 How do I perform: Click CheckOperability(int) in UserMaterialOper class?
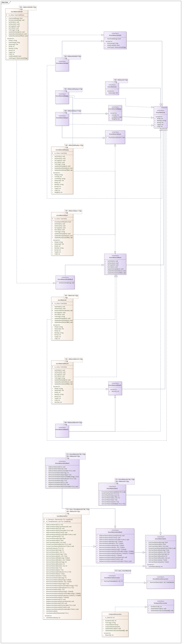tap(63, 222)
